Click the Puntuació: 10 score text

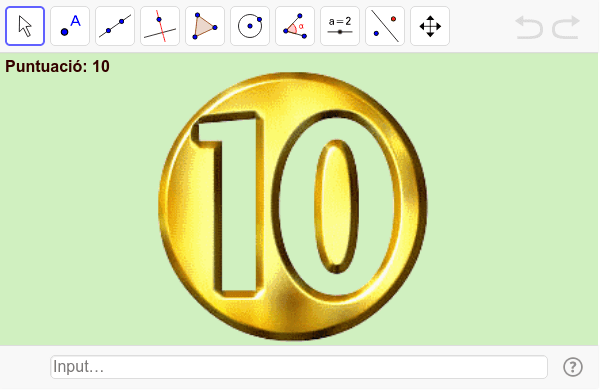coord(57,67)
